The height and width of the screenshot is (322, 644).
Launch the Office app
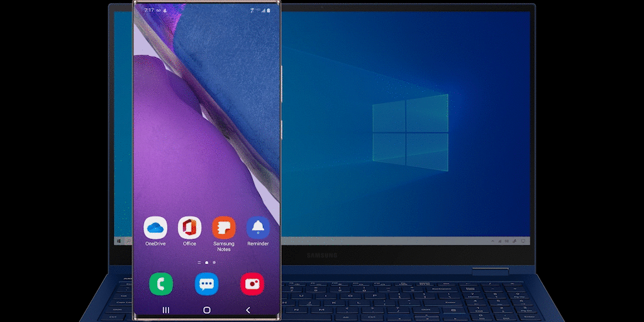[189, 228]
